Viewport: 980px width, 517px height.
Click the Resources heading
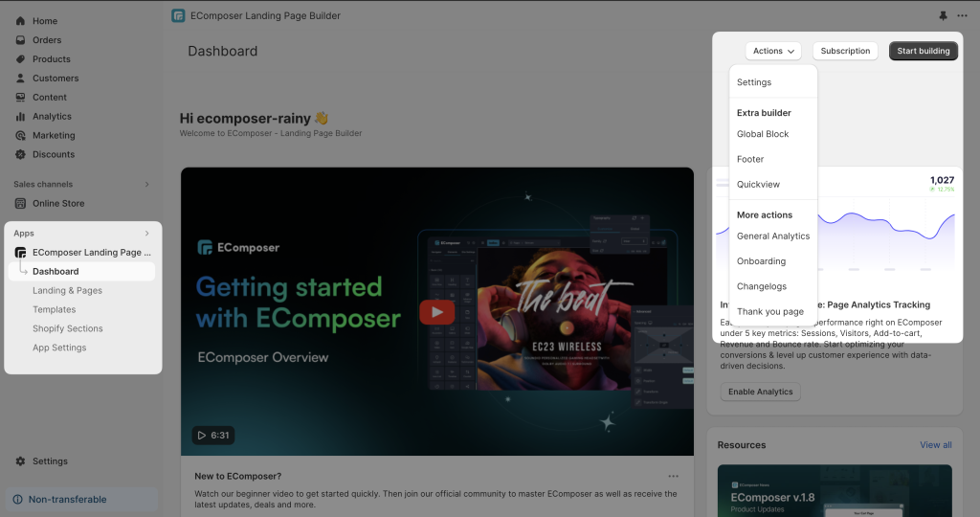(742, 445)
